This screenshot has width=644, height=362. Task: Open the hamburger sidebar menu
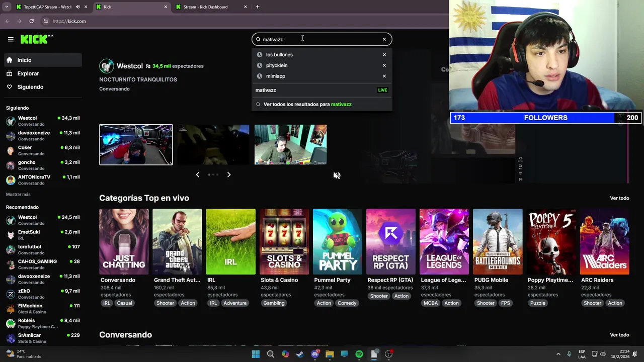click(11, 39)
